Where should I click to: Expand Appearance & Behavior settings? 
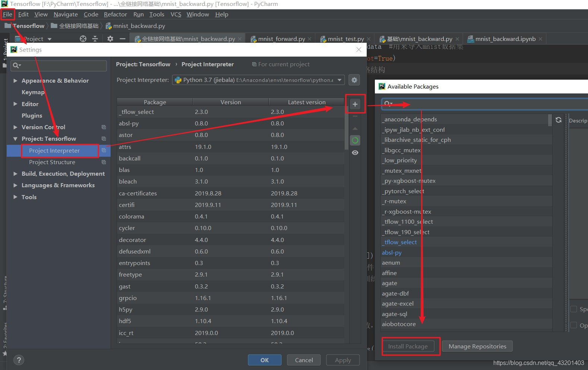tap(15, 81)
